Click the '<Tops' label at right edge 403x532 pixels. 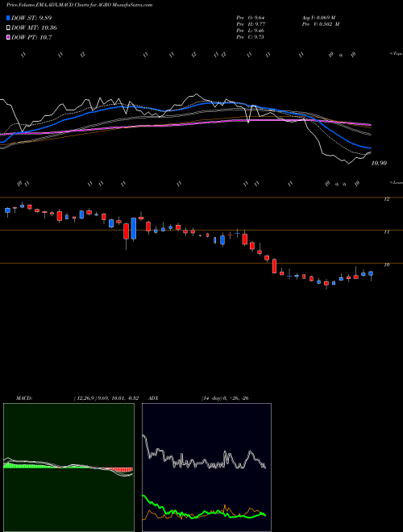click(x=396, y=54)
